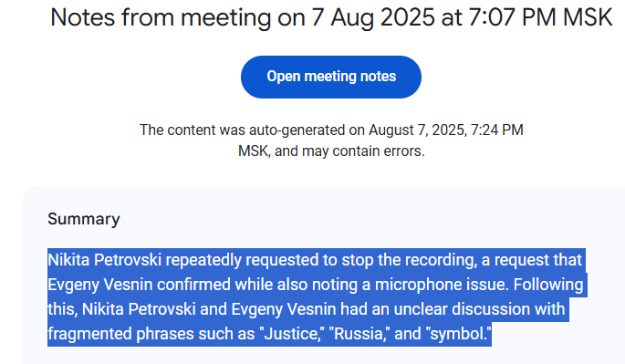Click 'Evgeny Vesnin' starting the second summary line
The image size is (625, 364).
click(x=100, y=285)
